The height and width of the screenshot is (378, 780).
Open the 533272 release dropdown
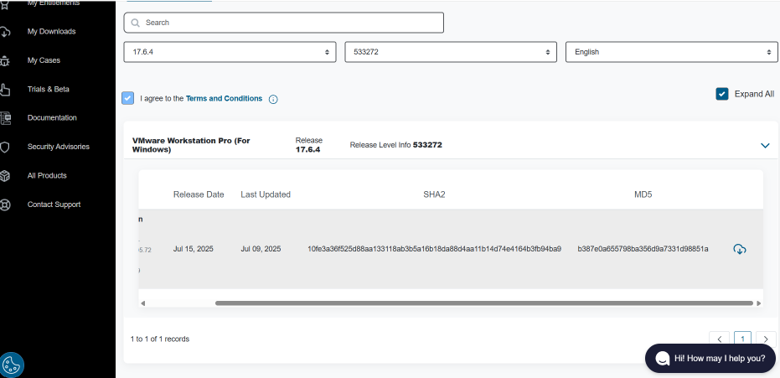[451, 52]
